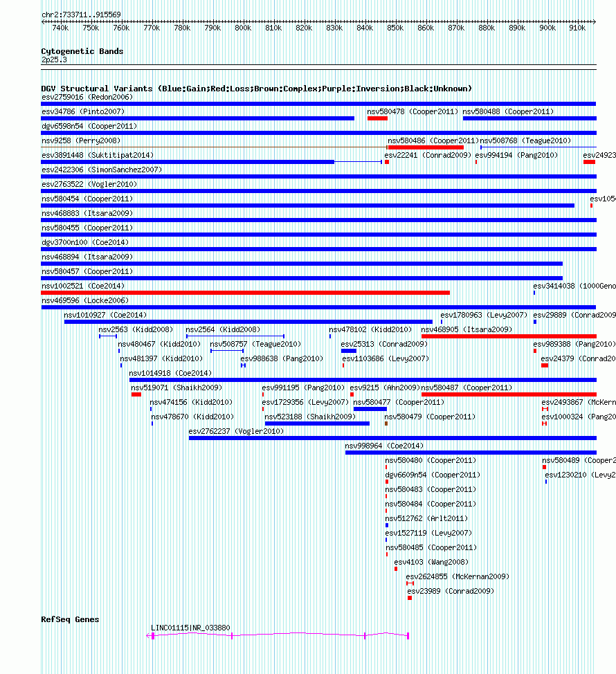Click the red bar under nsv519071 (Shaikh2009)
Viewport: 616px width, 674px height.
pyautogui.click(x=136, y=394)
